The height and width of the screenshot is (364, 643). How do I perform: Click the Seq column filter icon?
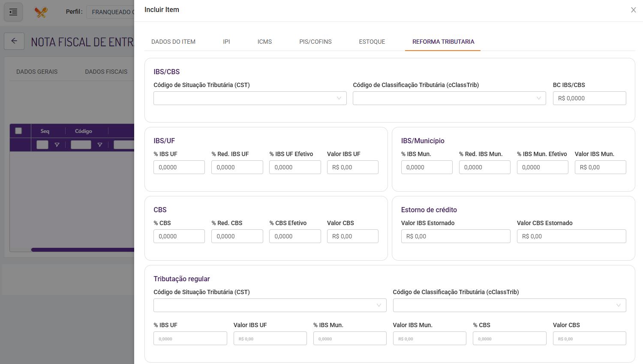57,145
